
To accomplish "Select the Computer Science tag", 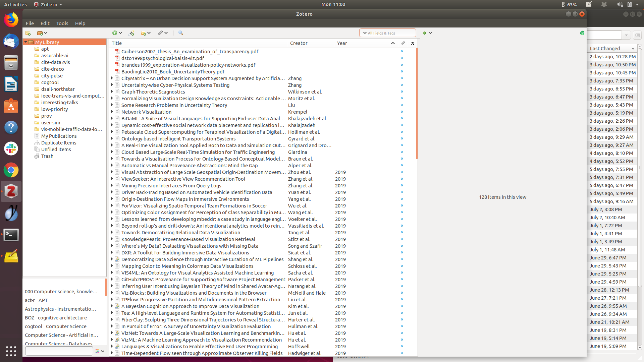I will pyautogui.click(x=66, y=326).
